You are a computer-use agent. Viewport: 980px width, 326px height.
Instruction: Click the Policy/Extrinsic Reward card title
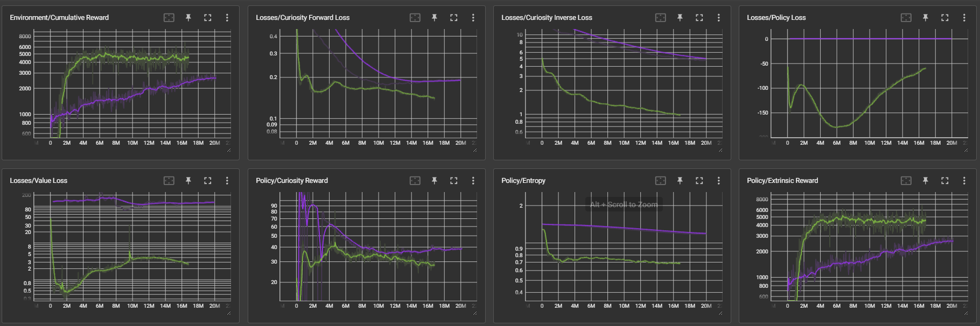coord(782,181)
